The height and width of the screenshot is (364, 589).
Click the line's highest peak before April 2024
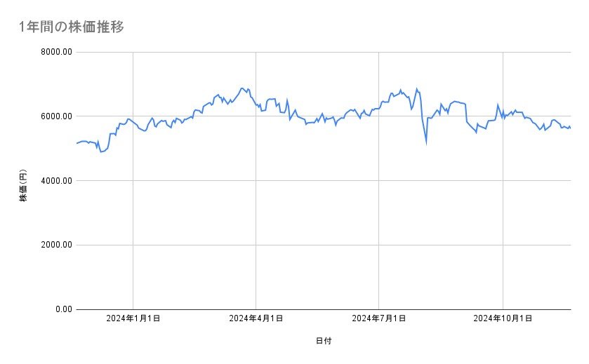(242, 88)
